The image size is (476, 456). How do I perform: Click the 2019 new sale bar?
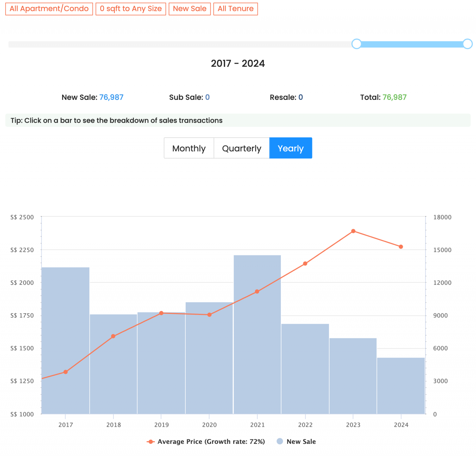coord(161,363)
